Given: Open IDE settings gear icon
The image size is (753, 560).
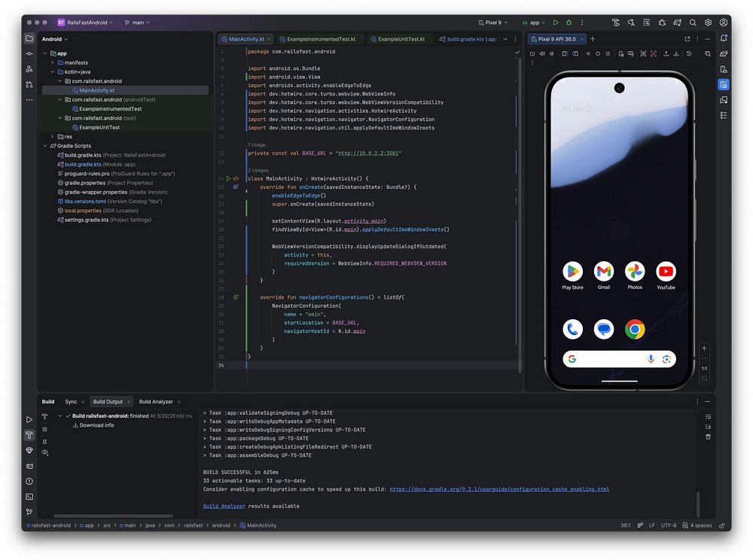Looking at the screenshot, I should point(708,23).
